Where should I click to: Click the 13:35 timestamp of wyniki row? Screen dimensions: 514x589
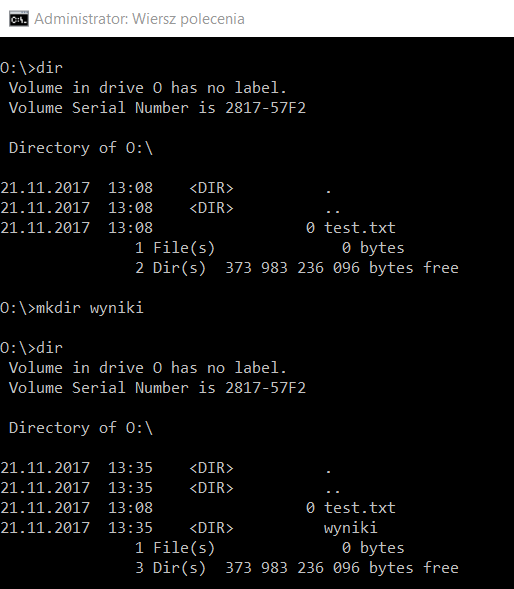[x=130, y=528]
